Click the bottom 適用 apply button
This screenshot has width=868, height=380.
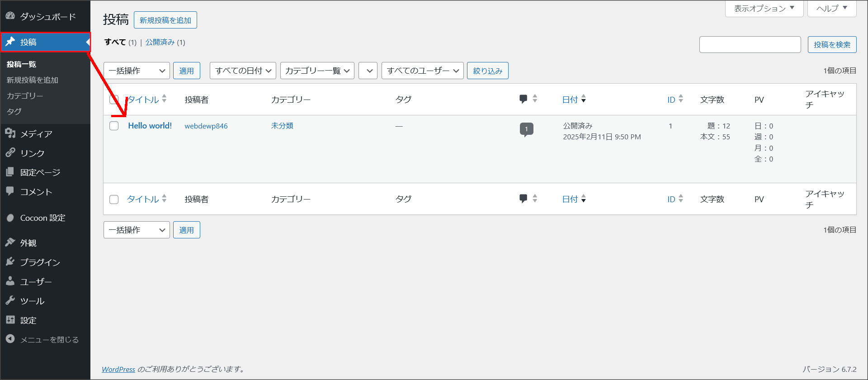tap(187, 230)
